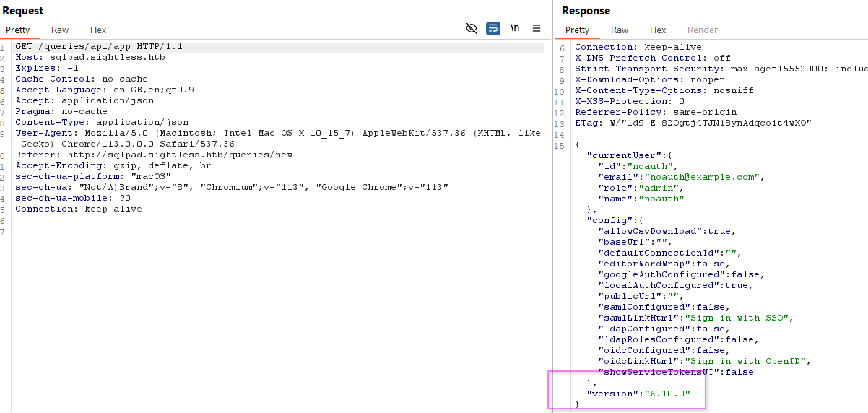Screen dimensions: 868x413
Task: Open the Request hamburger options menu
Action: [x=537, y=29]
